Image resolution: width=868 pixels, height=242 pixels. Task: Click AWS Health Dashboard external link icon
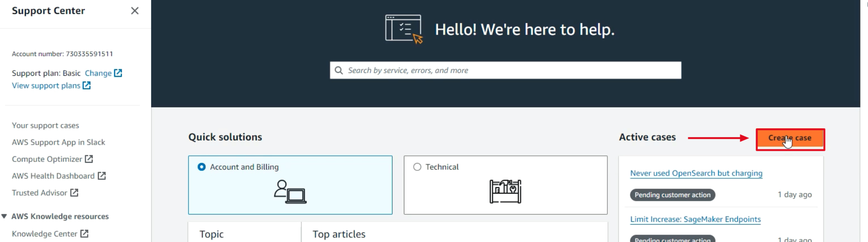pos(102,176)
